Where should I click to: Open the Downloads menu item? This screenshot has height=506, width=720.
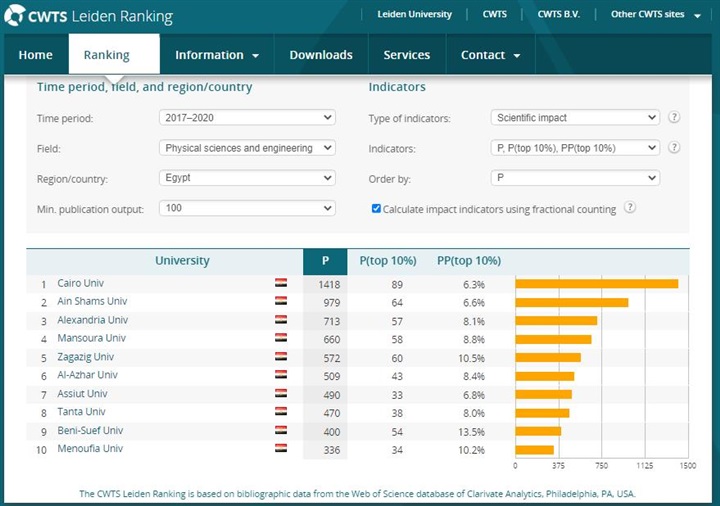point(321,55)
